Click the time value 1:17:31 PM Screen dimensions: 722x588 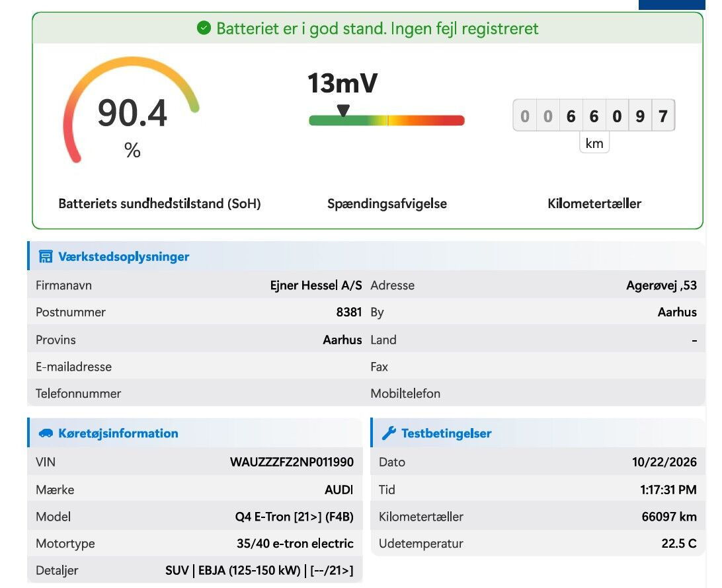pos(668,490)
